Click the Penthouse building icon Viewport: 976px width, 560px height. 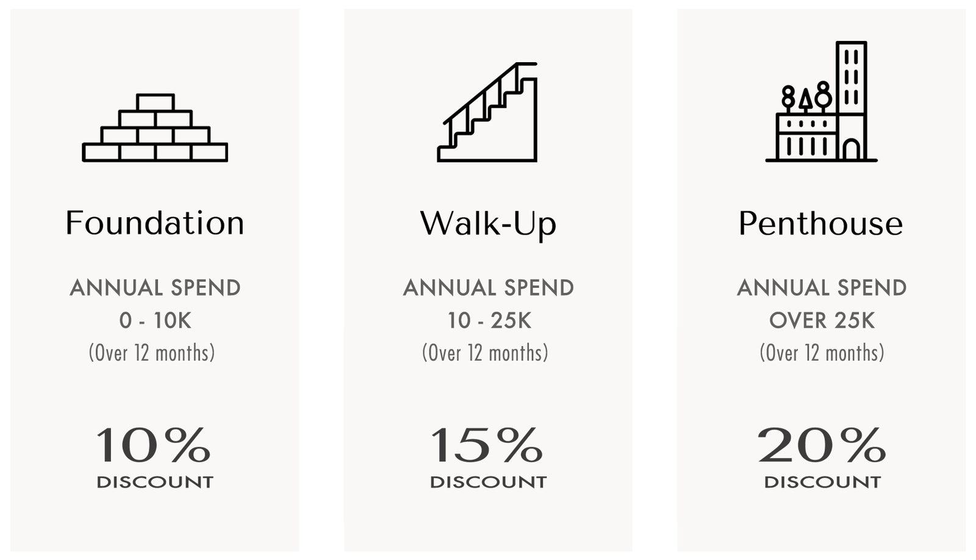[x=821, y=102]
